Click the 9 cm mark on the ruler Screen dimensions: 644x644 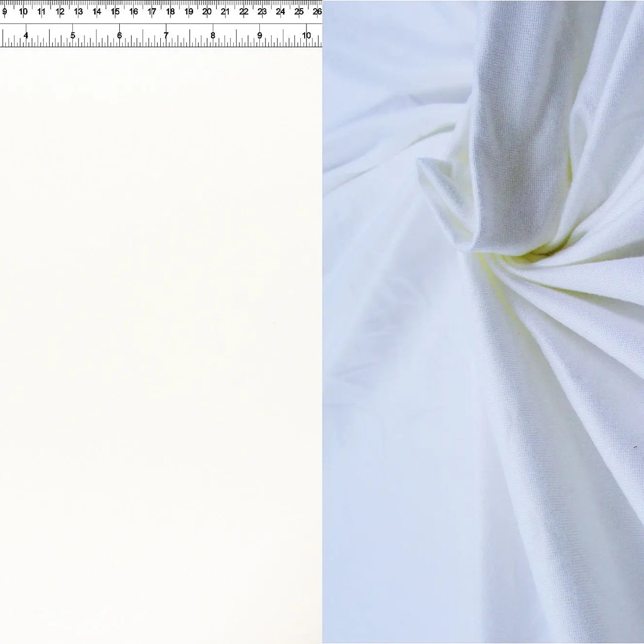pos(5,11)
